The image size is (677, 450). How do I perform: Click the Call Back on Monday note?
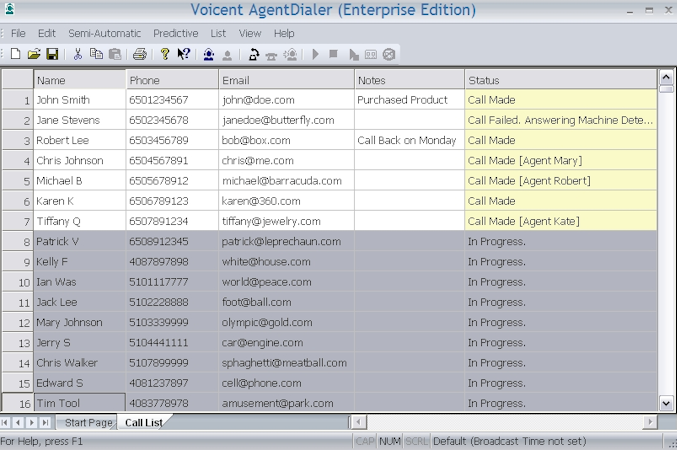409,140
